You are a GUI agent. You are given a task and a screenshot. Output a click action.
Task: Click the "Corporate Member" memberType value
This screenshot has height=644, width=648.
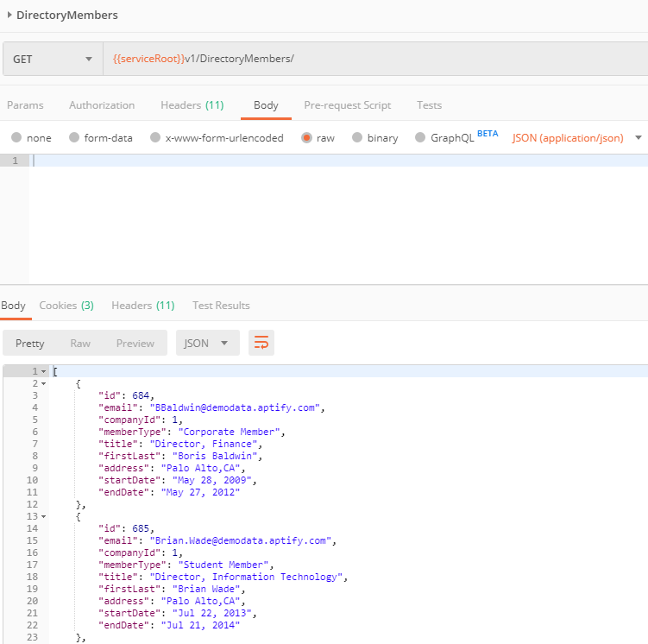click(x=229, y=432)
